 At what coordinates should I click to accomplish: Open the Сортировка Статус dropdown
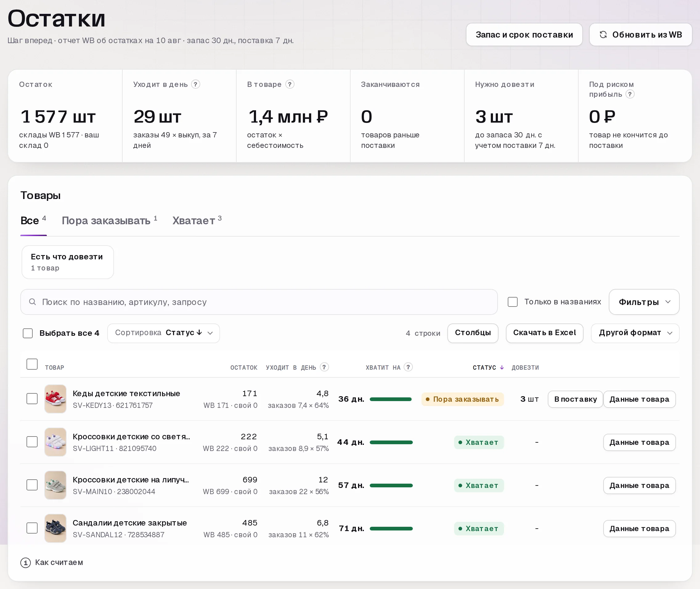coord(163,333)
